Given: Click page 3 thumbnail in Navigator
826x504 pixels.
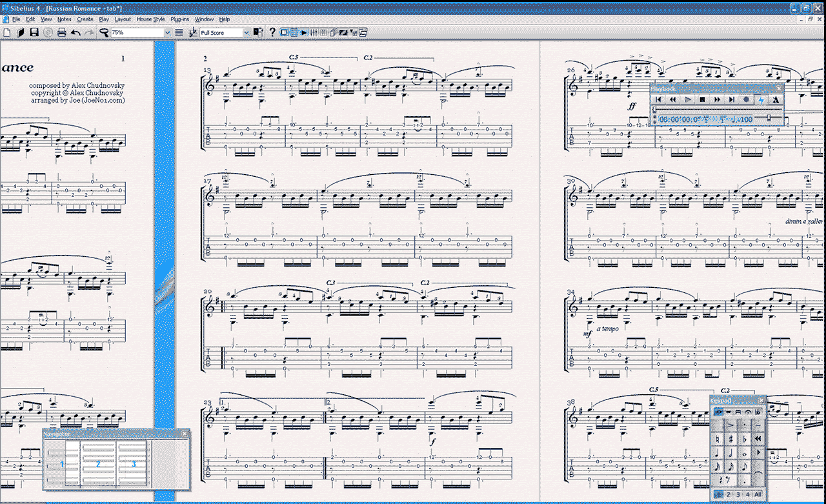Looking at the screenshot, I should [x=134, y=463].
